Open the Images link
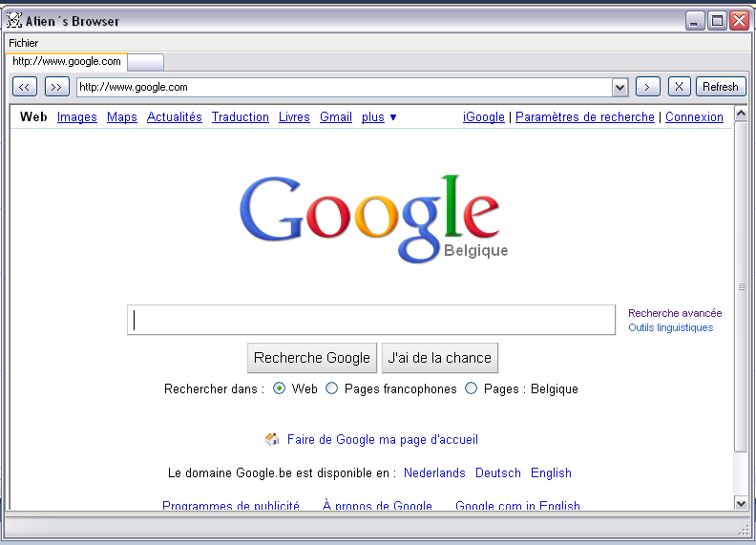 [x=77, y=117]
